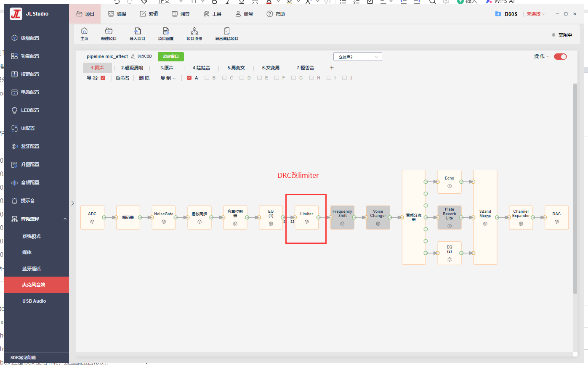Open the 主页 home icon in toolbar
Image resolution: width=588 pixels, height=367 pixels.
pos(84,31)
